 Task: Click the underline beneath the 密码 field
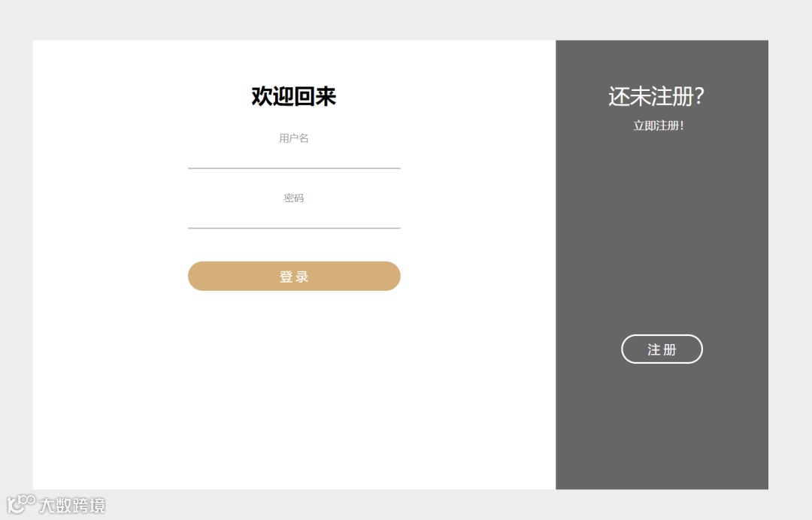(294, 228)
